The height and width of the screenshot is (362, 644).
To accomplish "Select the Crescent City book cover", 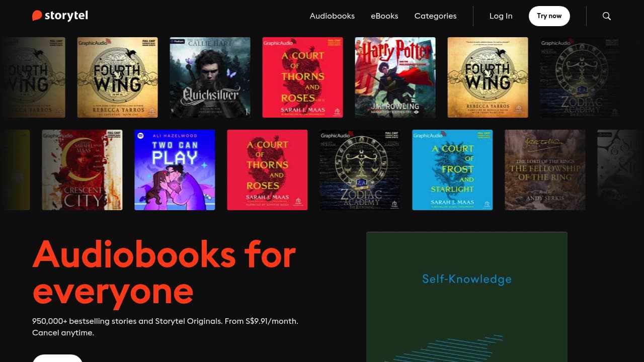I will tap(82, 170).
